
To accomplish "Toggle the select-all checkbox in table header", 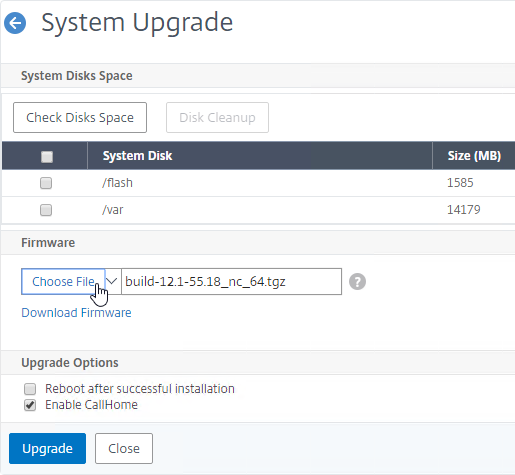I will tap(47, 156).
